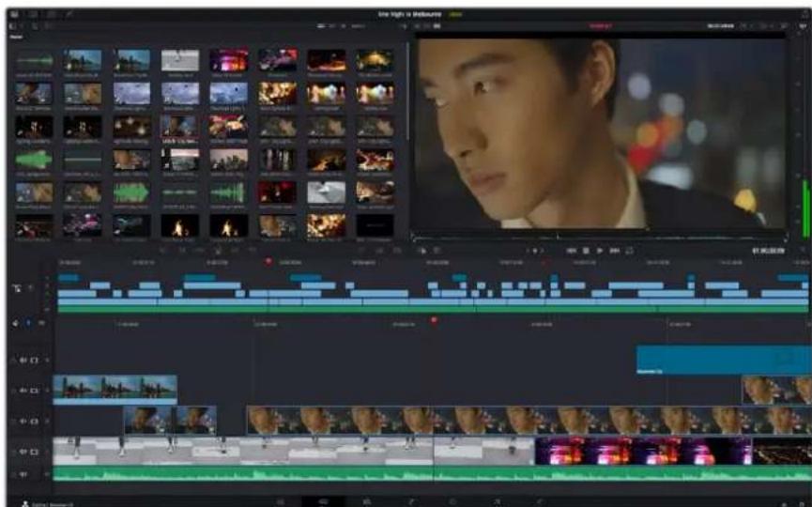The height and width of the screenshot is (507, 812).
Task: Click the media pool vertical scrollbar
Action: point(407,92)
